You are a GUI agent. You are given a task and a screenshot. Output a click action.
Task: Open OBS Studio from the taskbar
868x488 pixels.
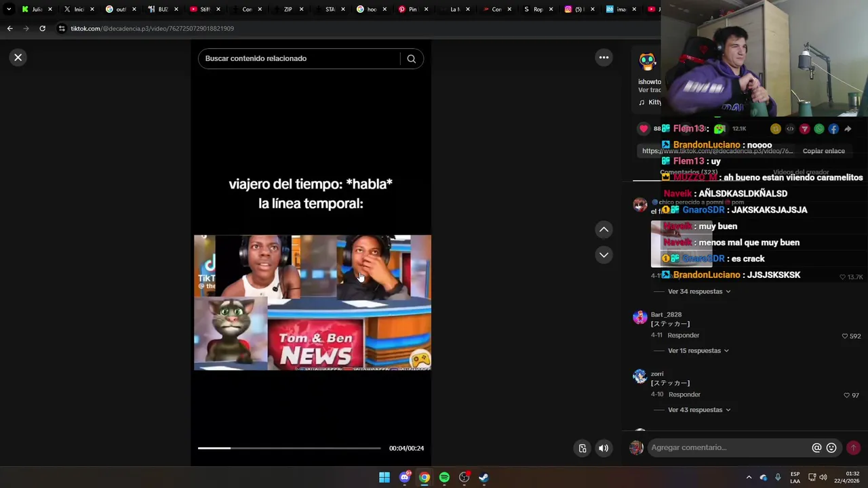(464, 478)
